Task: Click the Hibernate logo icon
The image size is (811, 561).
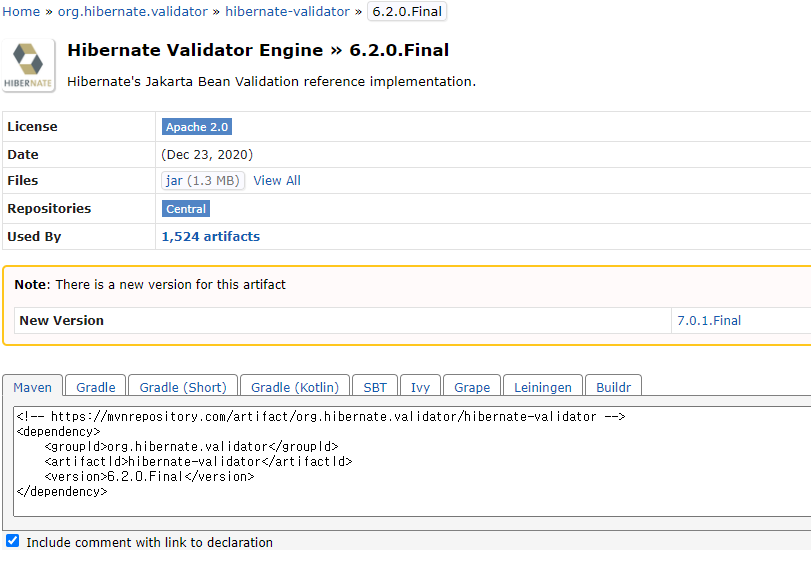Action: coord(28,66)
